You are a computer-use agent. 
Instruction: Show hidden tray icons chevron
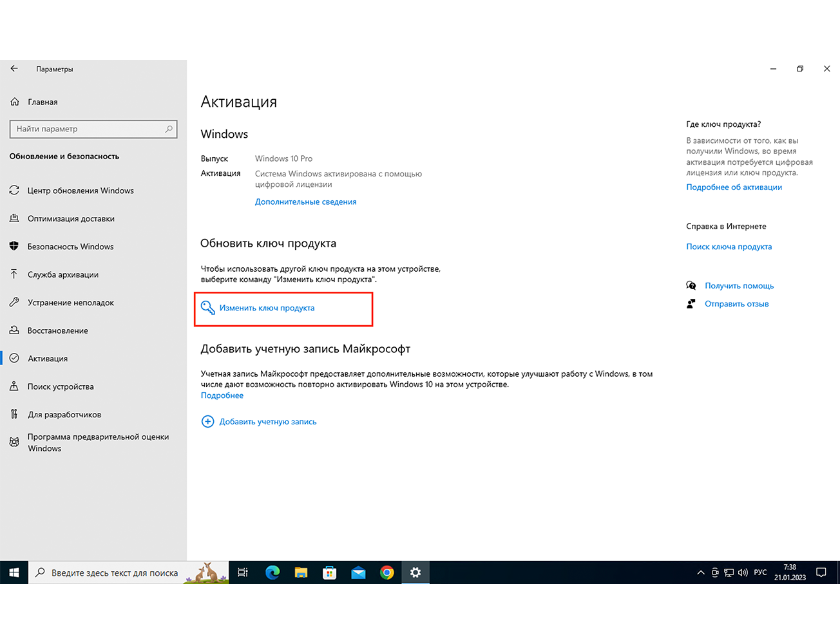pos(701,573)
